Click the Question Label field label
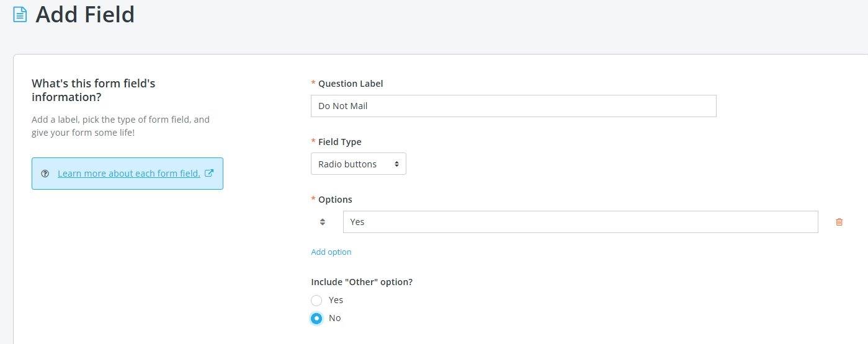868x344 pixels. coord(351,84)
